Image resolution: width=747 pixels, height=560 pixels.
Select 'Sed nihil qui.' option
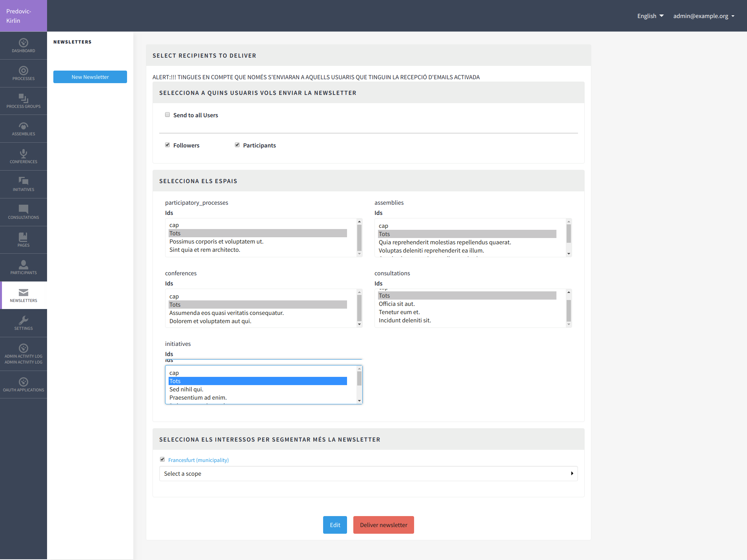point(258,389)
